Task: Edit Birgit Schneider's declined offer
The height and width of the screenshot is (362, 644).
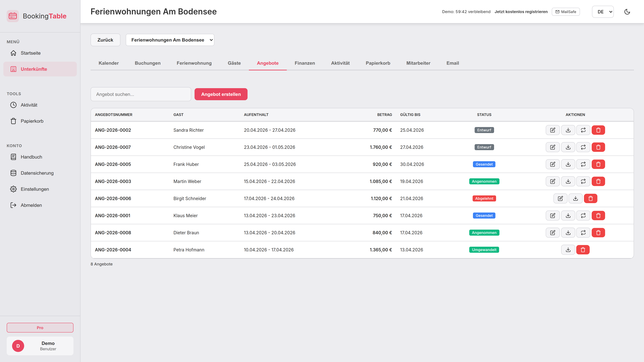Action: [x=560, y=198]
